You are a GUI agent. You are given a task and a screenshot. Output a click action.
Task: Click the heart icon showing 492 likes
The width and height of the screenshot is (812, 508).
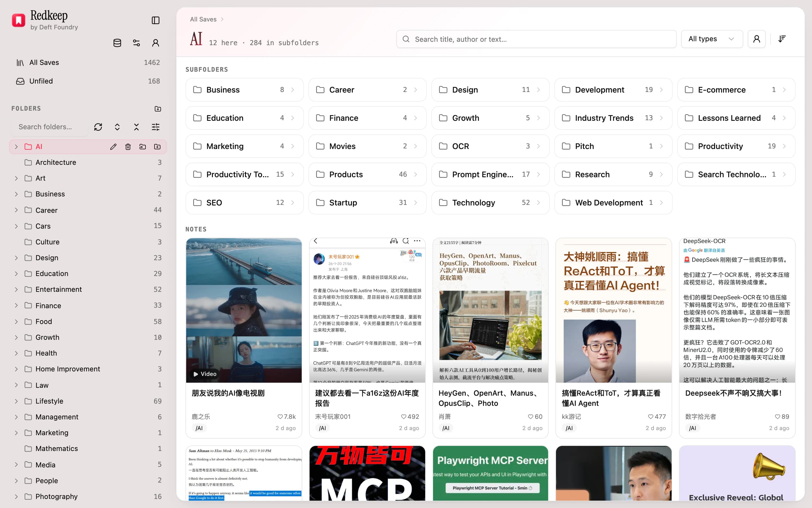click(404, 417)
